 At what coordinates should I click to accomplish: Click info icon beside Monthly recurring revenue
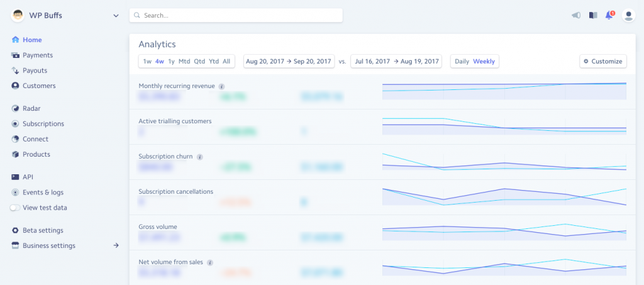[x=221, y=86]
